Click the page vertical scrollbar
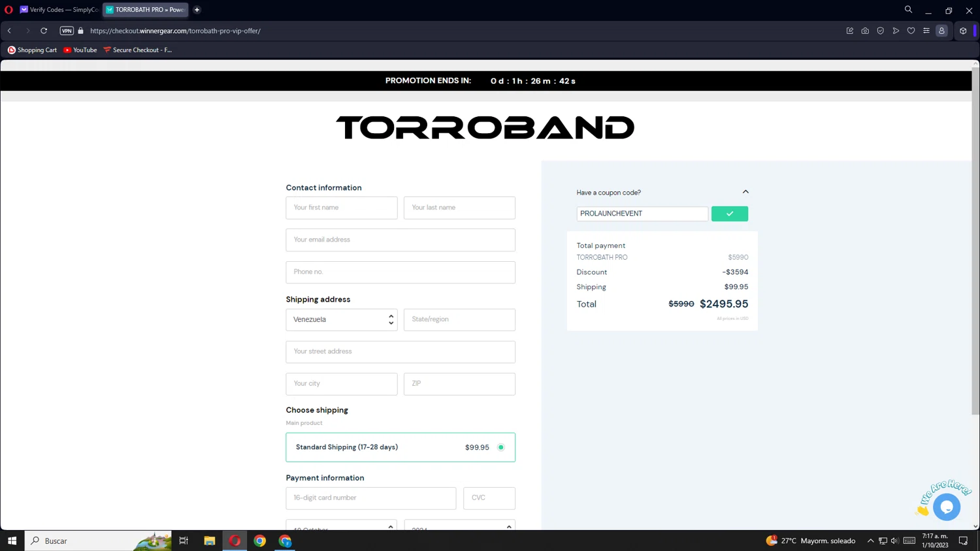This screenshot has height=551, width=980. point(975,242)
